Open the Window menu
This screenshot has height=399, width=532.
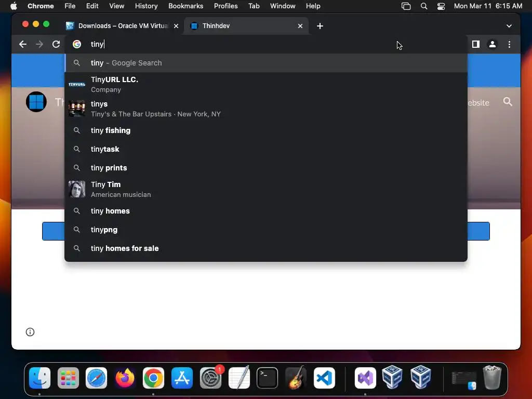pos(283,6)
